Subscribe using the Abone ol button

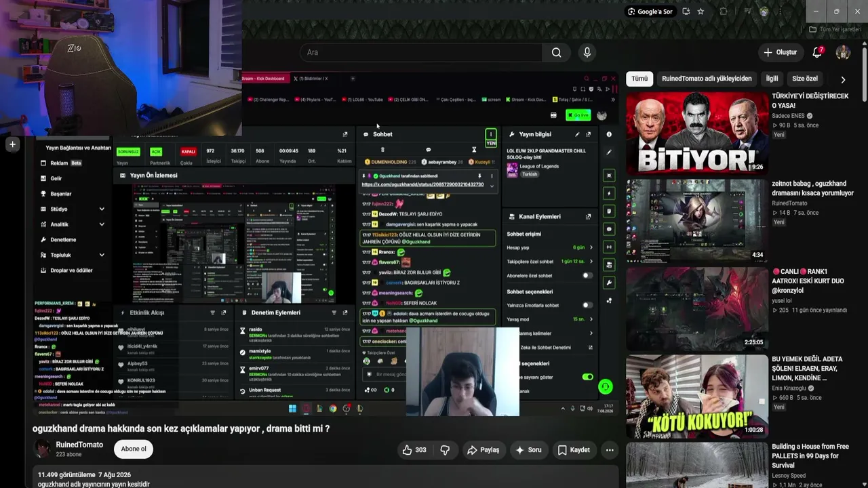(x=134, y=449)
